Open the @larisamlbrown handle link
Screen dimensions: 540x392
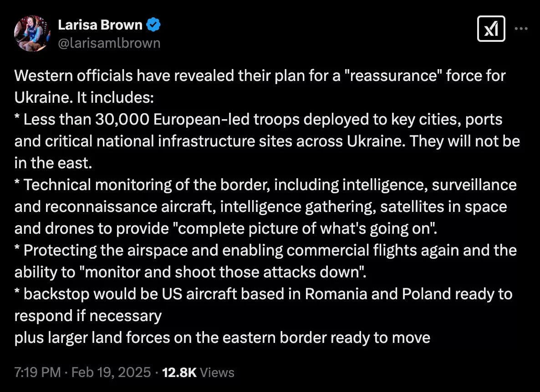point(109,43)
